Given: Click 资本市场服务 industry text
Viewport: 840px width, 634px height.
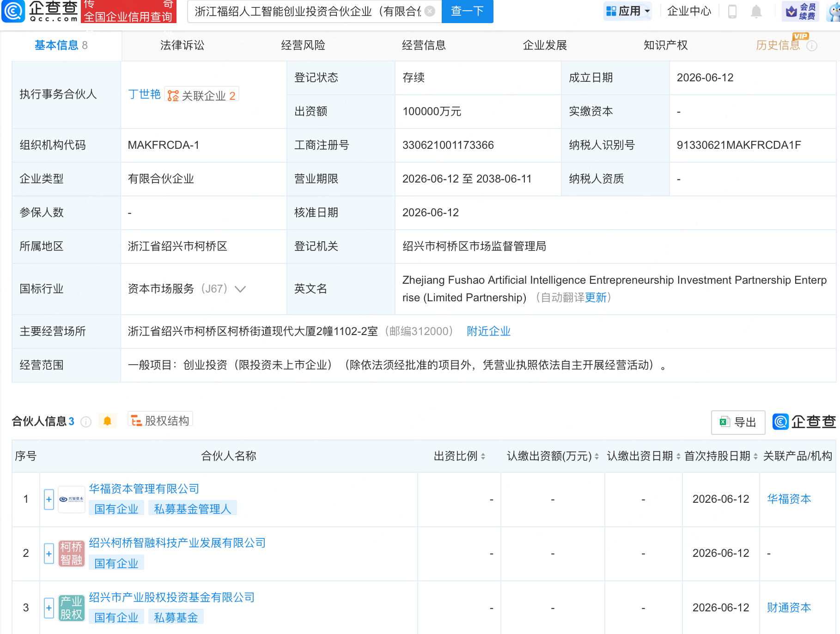Looking at the screenshot, I should pos(161,289).
